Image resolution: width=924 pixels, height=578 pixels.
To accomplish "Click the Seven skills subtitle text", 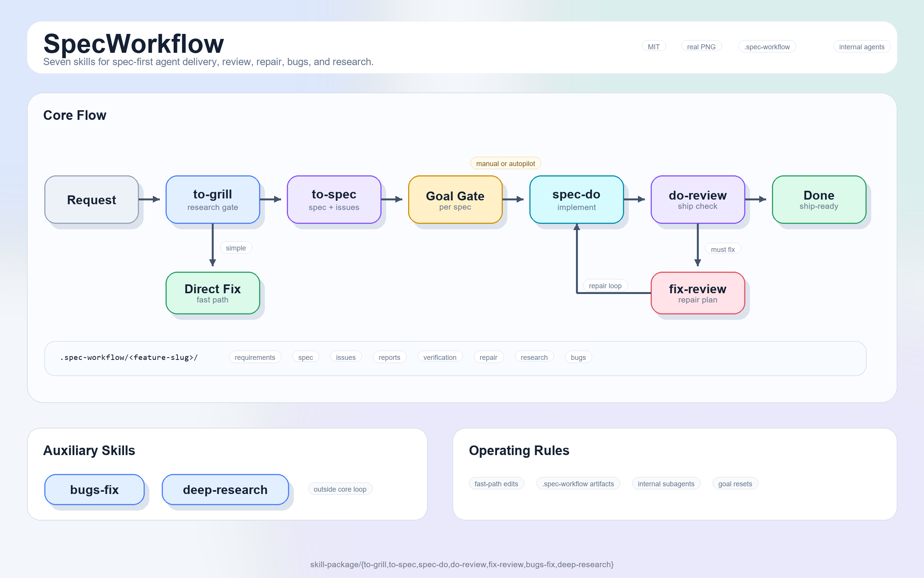I will point(208,62).
